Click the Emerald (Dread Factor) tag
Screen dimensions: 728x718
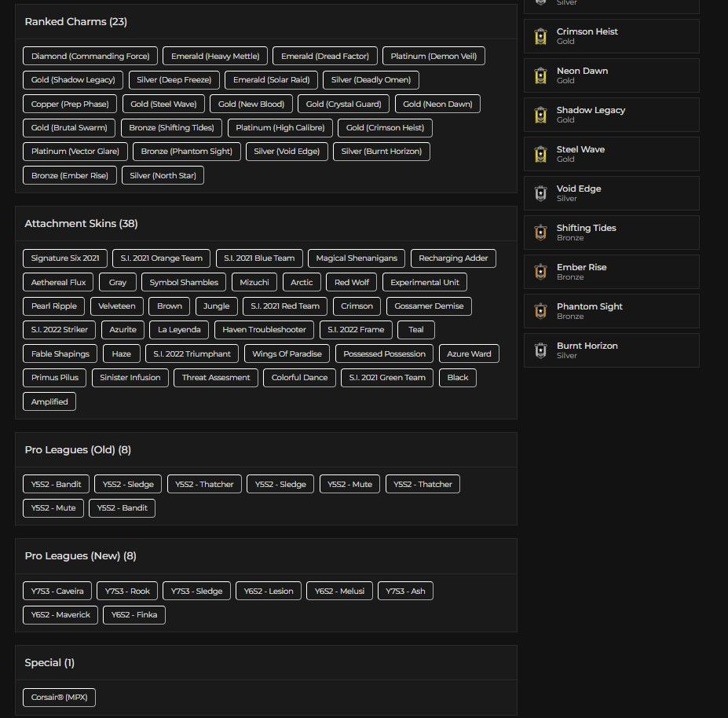click(x=325, y=56)
